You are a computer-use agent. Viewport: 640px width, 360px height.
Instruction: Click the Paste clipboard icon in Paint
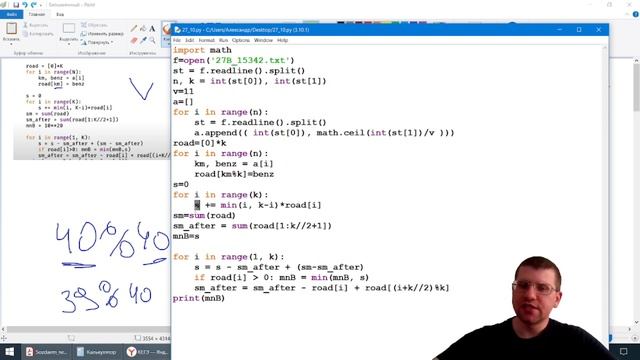[11, 29]
